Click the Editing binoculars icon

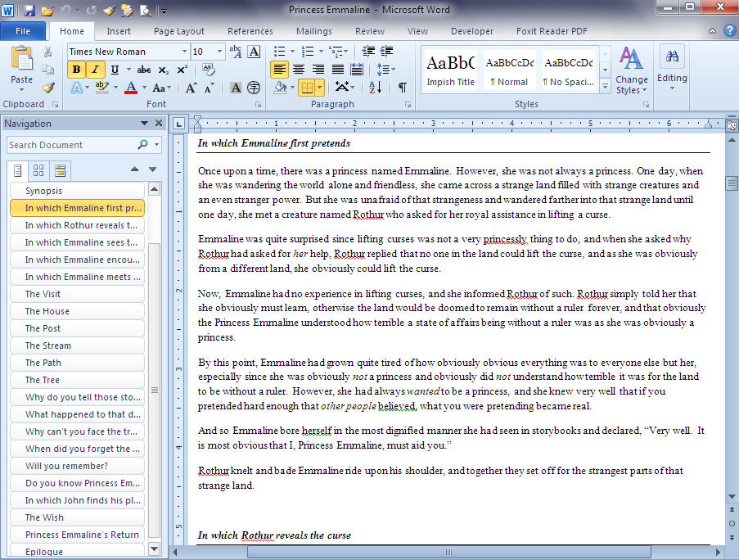pos(672,56)
